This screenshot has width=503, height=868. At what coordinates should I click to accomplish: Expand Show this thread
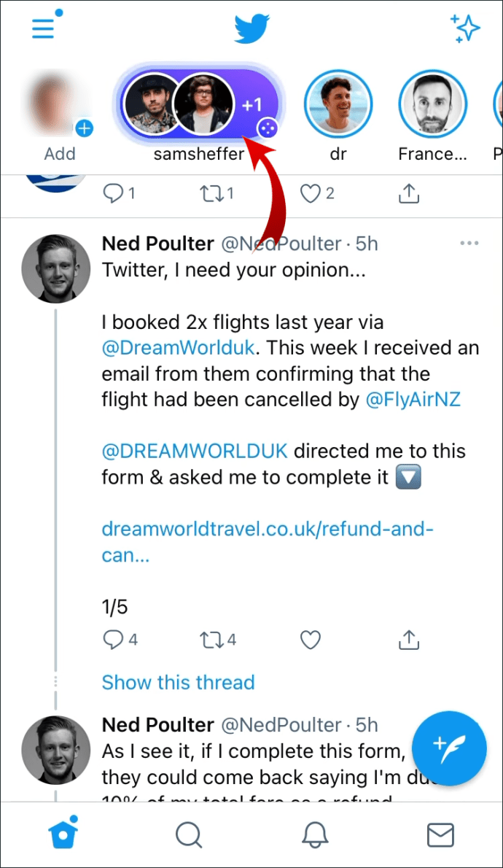pos(178,683)
